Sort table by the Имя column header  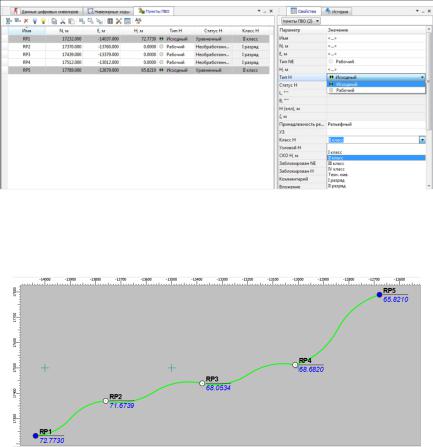click(x=27, y=31)
